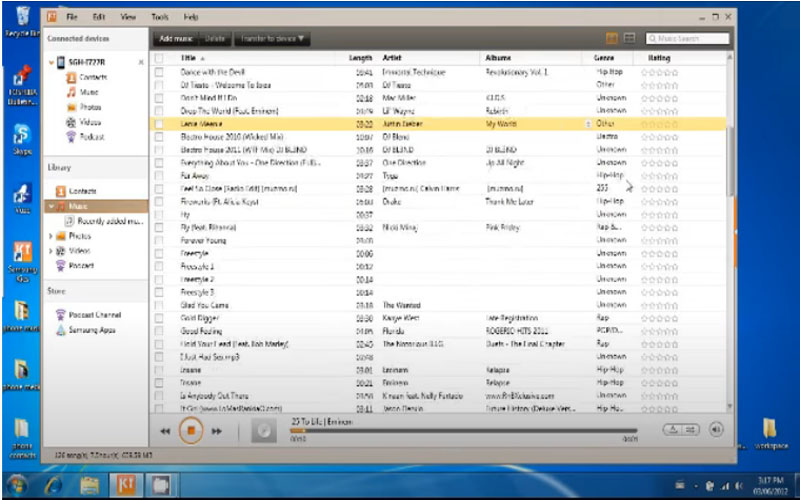Viewport: 800px width, 500px height.
Task: Open the workspace folder on desktop
Action: tap(770, 434)
